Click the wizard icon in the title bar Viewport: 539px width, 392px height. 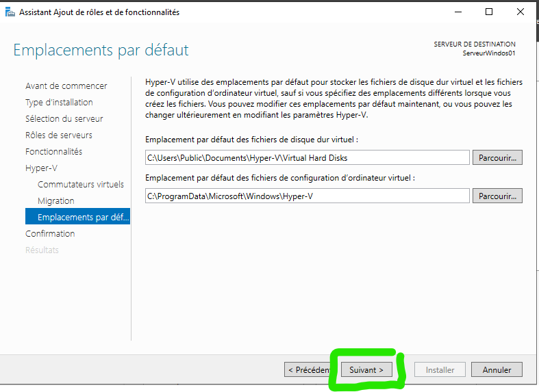coord(10,12)
